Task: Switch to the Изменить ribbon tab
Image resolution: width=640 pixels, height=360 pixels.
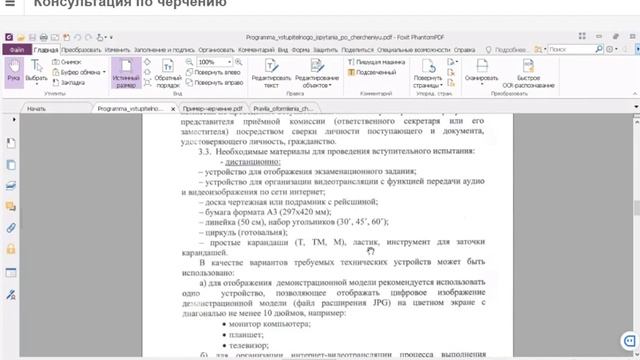Action: coord(117,50)
